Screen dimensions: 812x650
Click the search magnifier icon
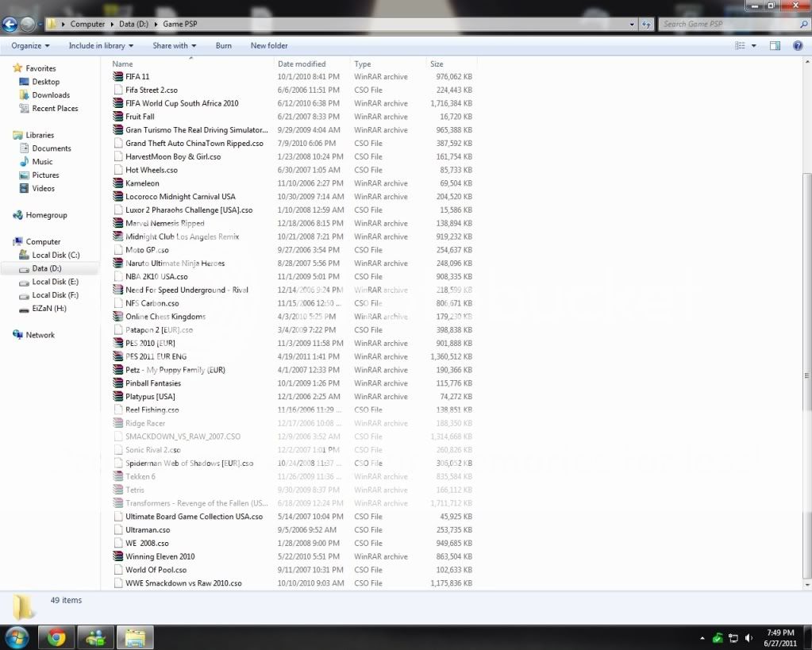point(804,24)
